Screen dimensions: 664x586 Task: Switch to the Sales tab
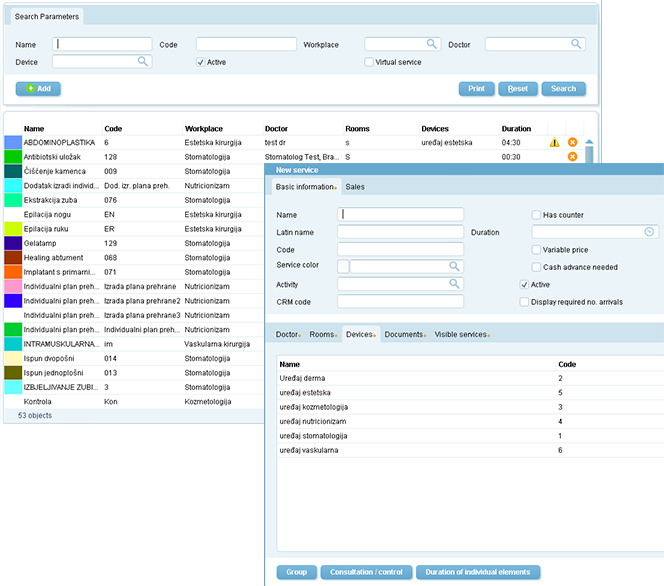coord(355,187)
